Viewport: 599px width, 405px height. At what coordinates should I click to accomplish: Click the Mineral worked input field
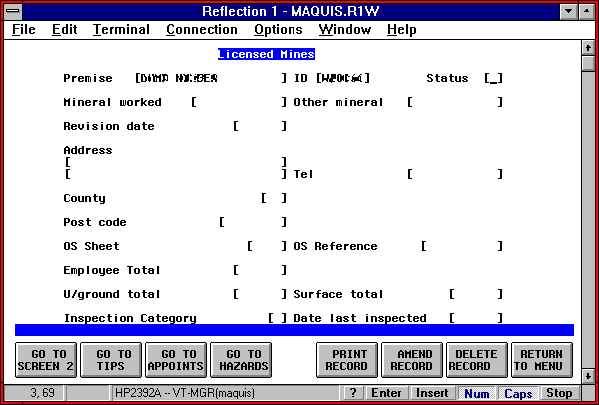[x=239, y=102]
